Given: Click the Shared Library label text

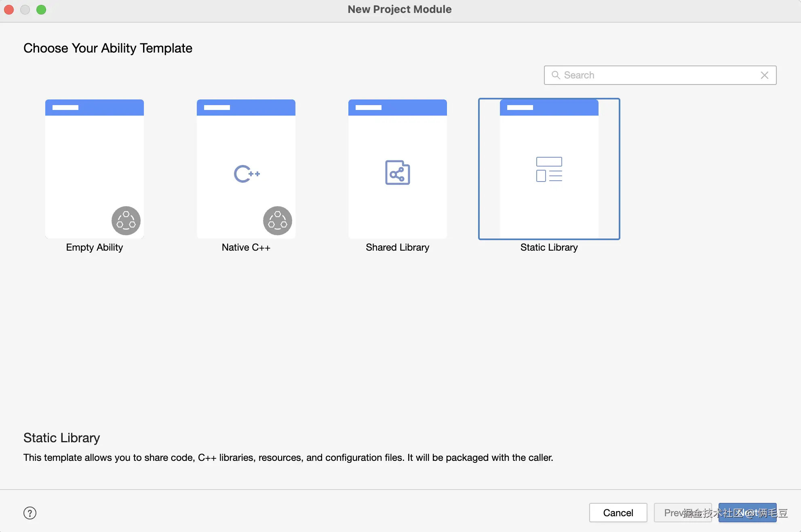Looking at the screenshot, I should coord(397,247).
